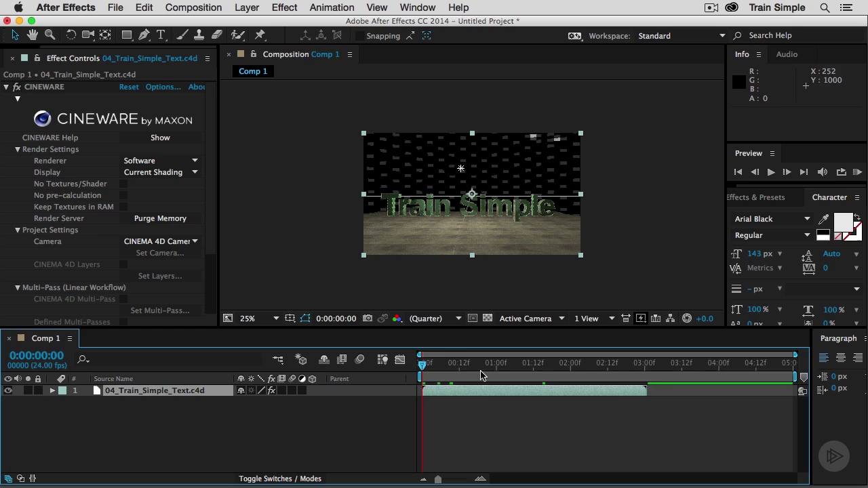Open the Active Camera view dropdown
This screenshot has height=488, width=868.
coord(532,319)
